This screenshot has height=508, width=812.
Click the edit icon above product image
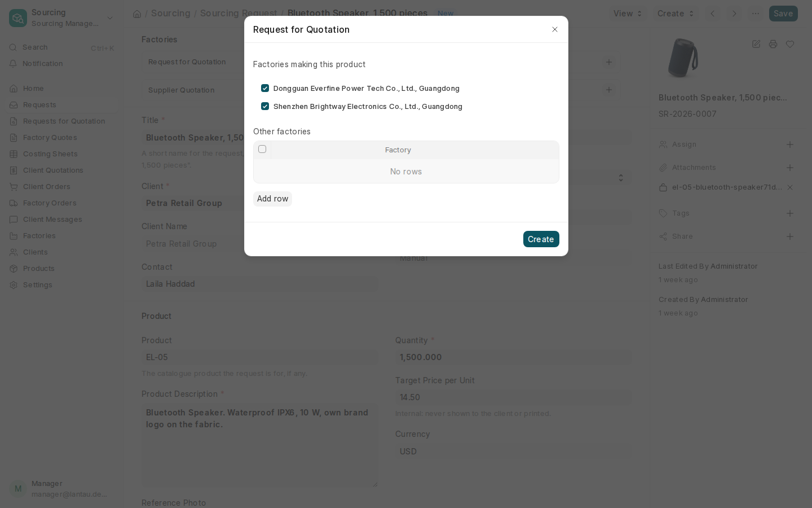point(756,44)
